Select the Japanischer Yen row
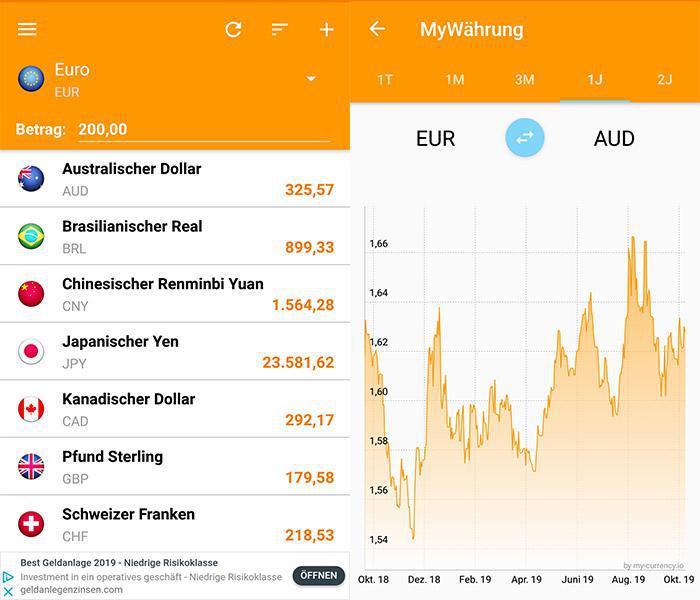Image resolution: width=700 pixels, height=600 pixels. 175,351
